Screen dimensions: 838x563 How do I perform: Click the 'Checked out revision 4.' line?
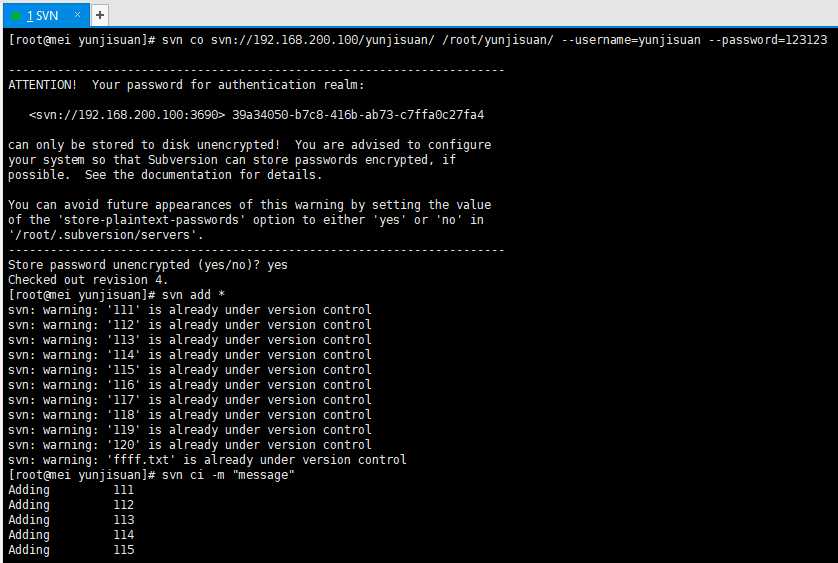point(74,280)
